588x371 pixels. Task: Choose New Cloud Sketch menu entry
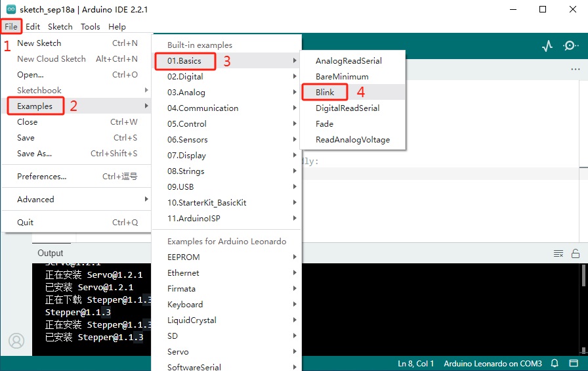77,59
